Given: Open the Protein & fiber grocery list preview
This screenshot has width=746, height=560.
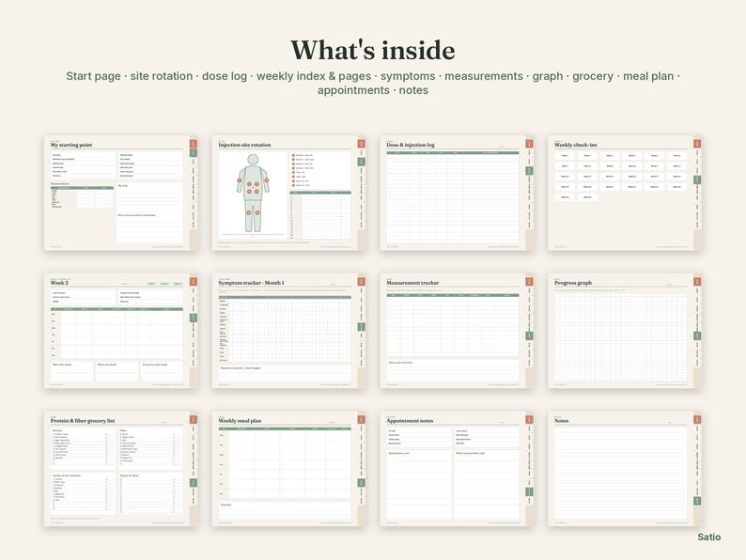Looking at the screenshot, I should tap(121, 469).
